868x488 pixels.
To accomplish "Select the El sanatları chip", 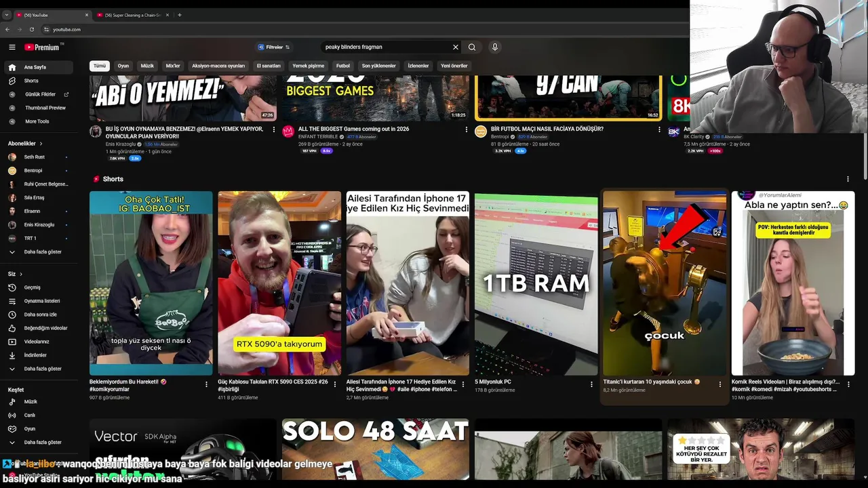I will pyautogui.click(x=269, y=66).
